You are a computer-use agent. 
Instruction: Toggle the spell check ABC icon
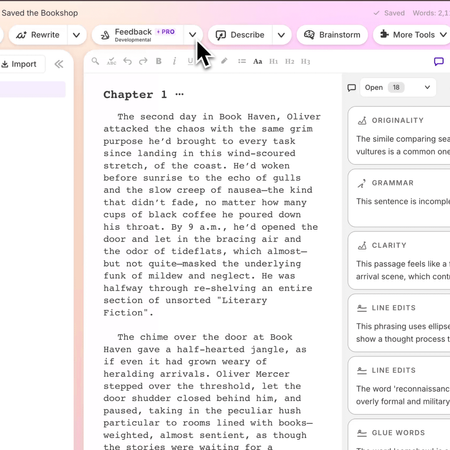pos(111,61)
